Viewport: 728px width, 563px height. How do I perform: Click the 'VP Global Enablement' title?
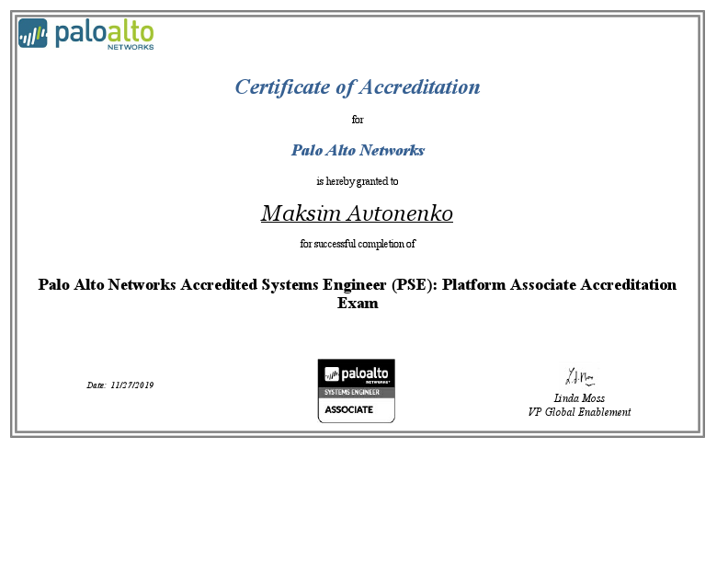click(x=579, y=412)
